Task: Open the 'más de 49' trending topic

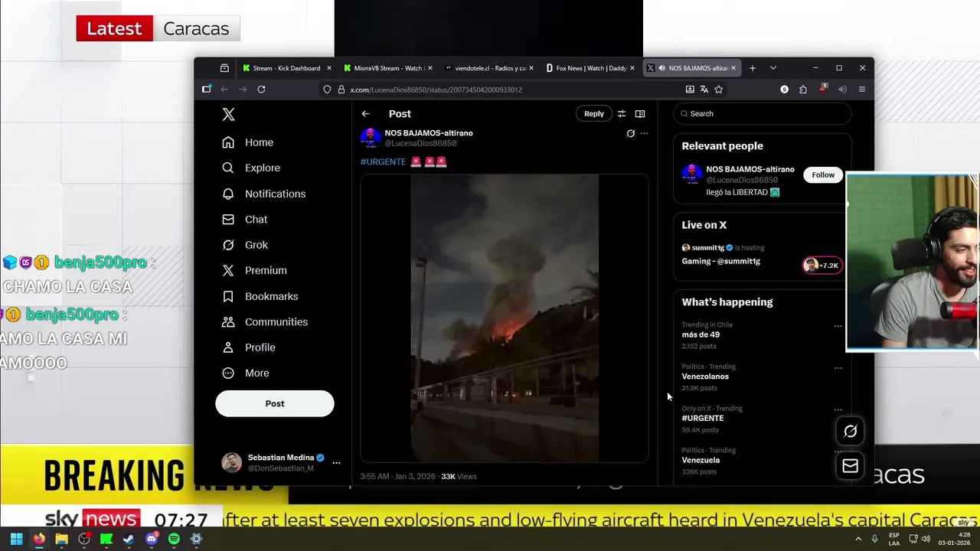Action: point(701,334)
